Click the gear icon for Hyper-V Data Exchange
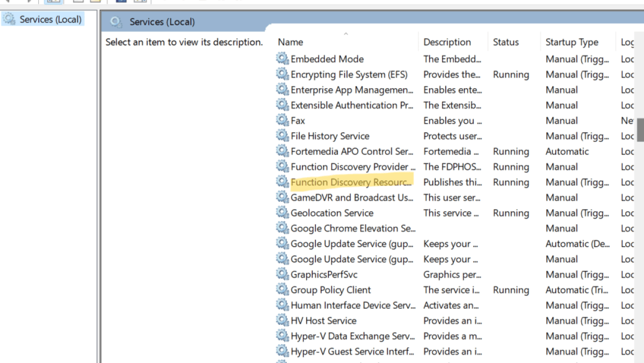Screen dimensions: 644x363 click(282, 336)
